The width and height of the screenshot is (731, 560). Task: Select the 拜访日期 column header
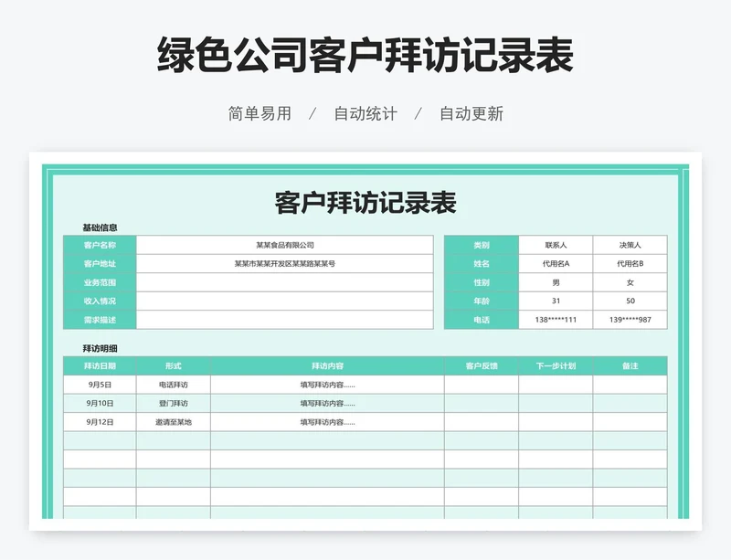tap(100, 366)
